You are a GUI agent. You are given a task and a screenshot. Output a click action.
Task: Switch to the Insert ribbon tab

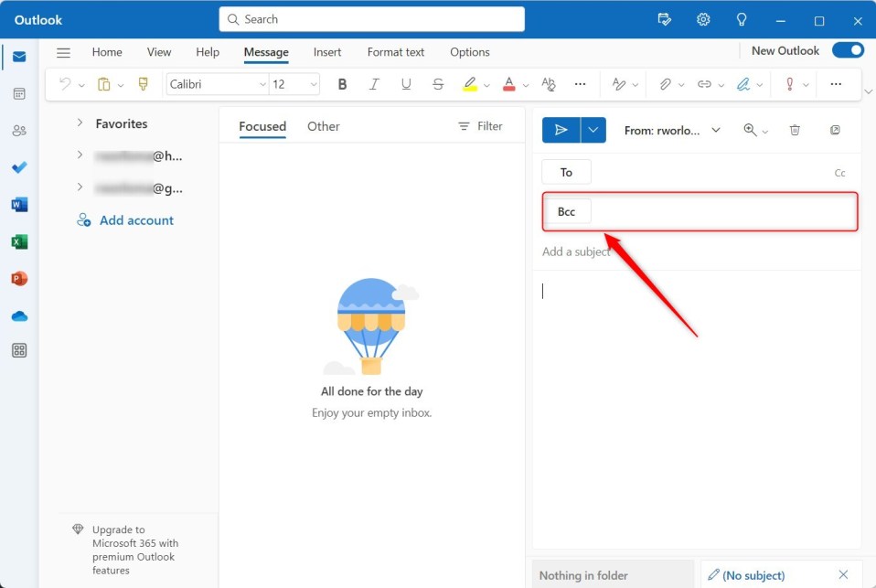click(x=326, y=52)
